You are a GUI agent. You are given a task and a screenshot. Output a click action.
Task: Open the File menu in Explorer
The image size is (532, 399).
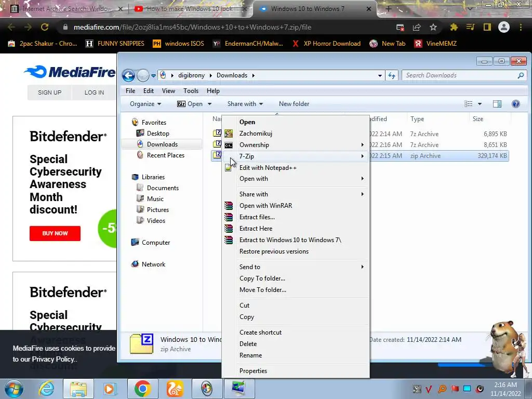tap(130, 91)
